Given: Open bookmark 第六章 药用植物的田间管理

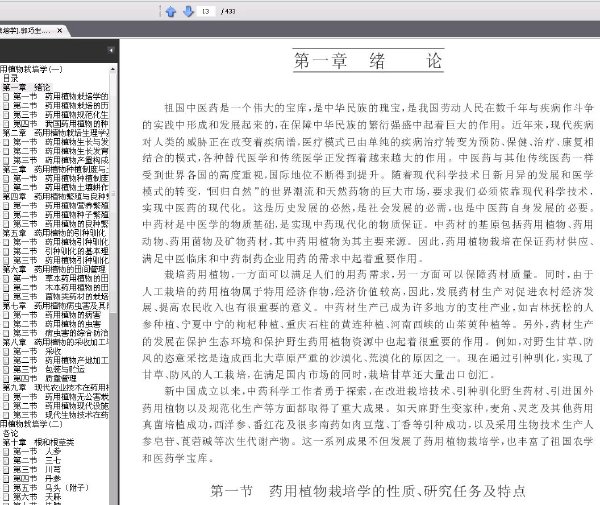Looking at the screenshot, I should [53, 269].
